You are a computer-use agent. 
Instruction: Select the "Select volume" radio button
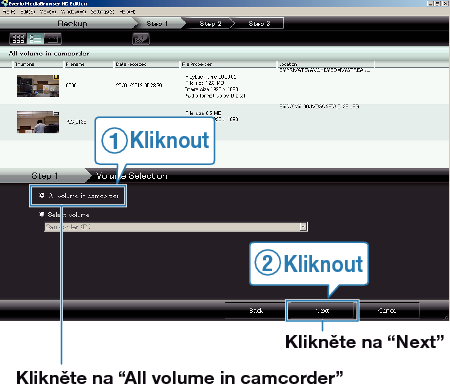click(x=42, y=214)
